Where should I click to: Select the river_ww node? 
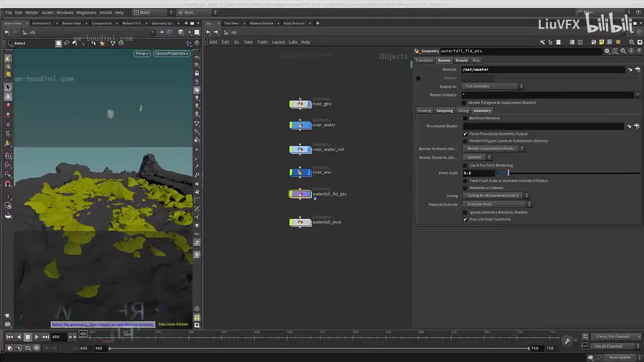coord(300,172)
